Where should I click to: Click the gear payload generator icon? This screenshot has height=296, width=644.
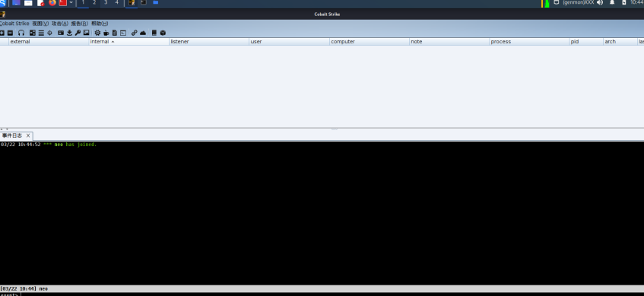pos(97,33)
